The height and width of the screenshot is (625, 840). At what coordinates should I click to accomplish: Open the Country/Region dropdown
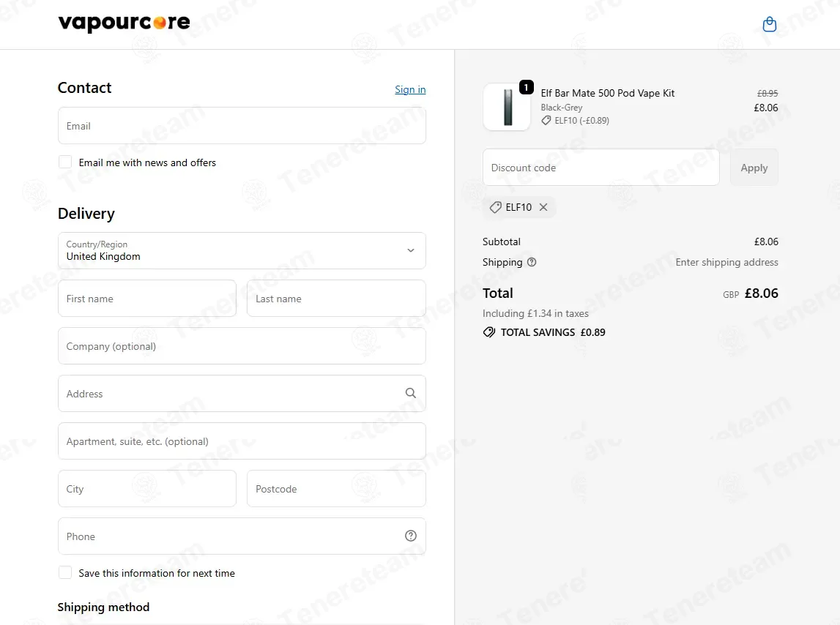pos(242,250)
